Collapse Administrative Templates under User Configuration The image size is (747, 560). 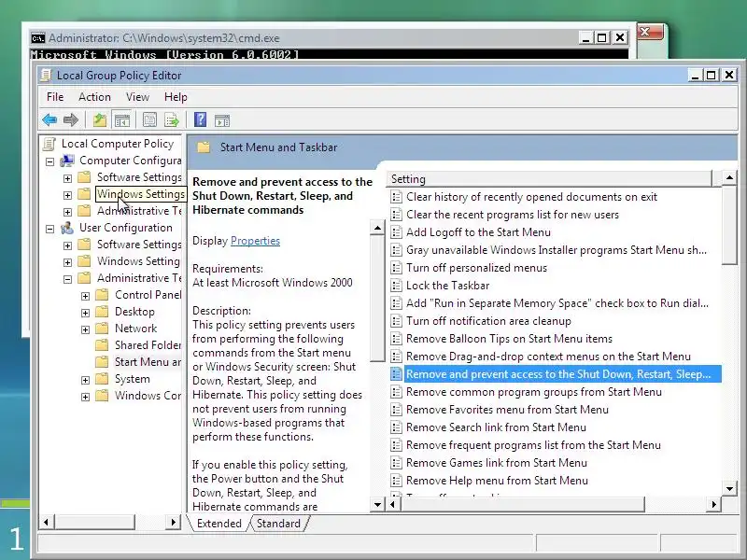click(67, 279)
